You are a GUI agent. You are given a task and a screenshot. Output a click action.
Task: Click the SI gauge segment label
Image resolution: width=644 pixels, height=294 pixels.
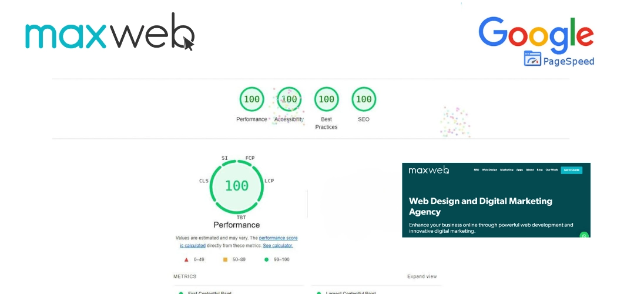click(x=224, y=158)
